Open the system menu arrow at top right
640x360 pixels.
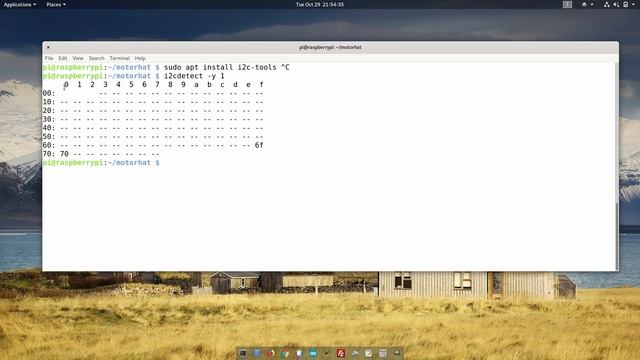(633, 4)
